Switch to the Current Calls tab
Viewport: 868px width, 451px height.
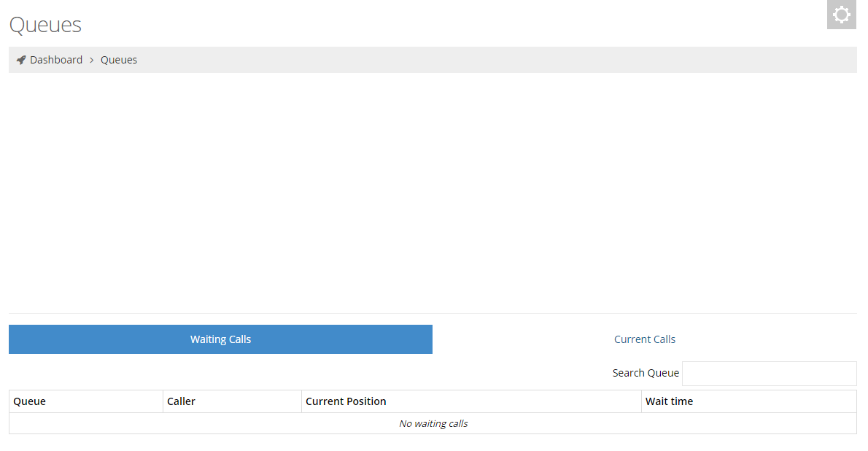(645, 339)
